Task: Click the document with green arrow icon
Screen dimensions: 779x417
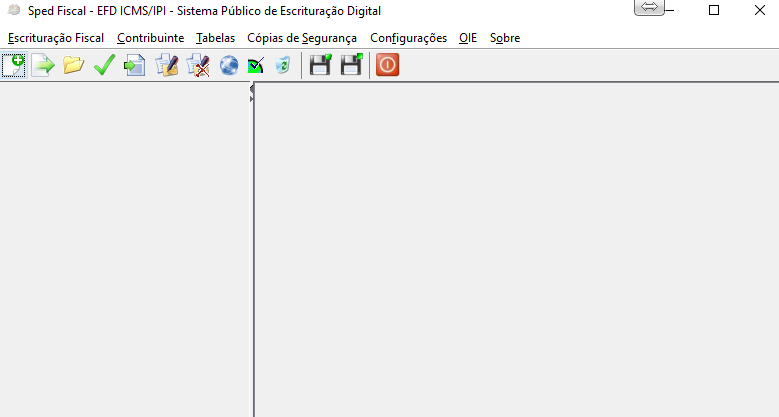Action: pyautogui.click(x=135, y=66)
